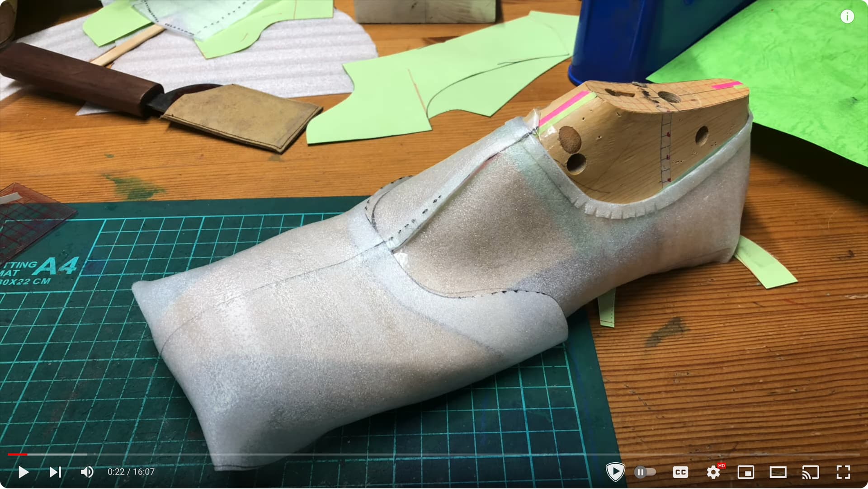The height and width of the screenshot is (489, 868).
Task: Jump to the progress bar's far end
Action: (x=858, y=454)
